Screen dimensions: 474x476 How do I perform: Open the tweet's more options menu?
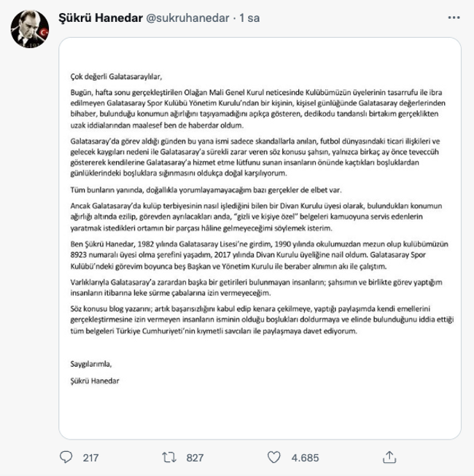pos(454,18)
